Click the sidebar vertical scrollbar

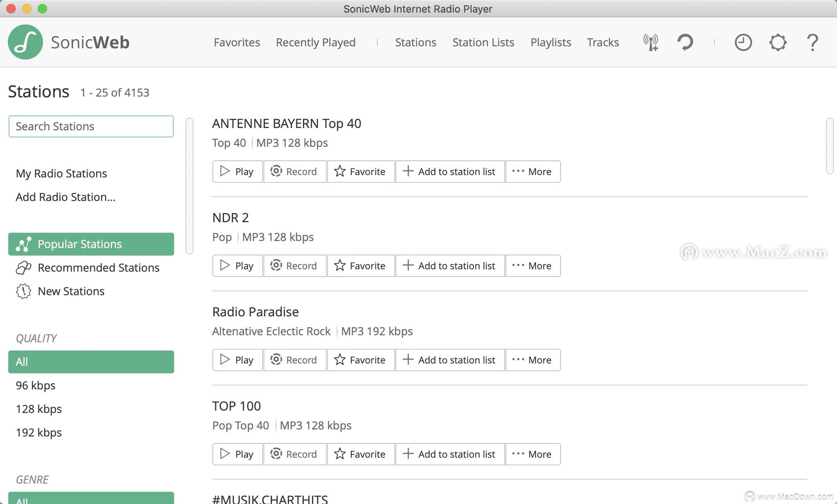[189, 186]
